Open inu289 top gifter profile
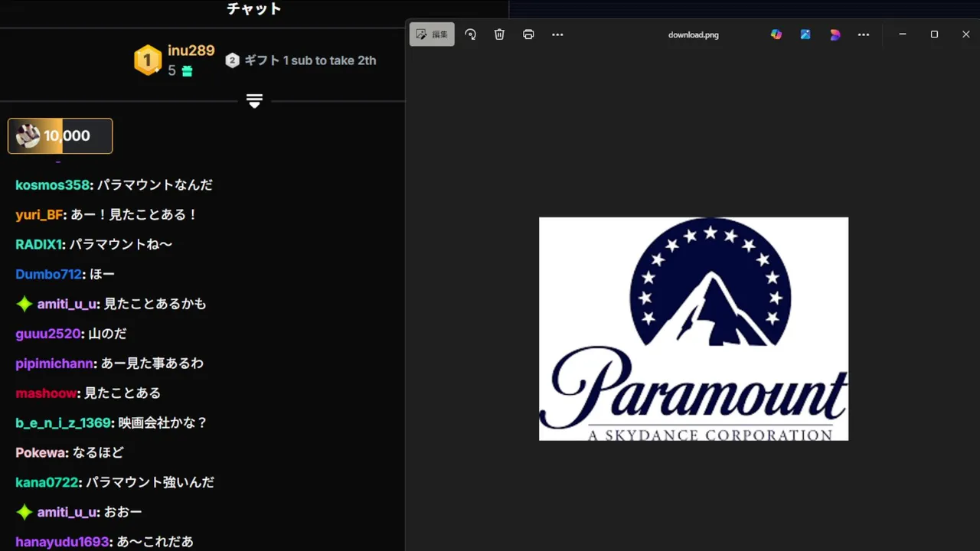Screen dimensions: 980x551 click(191, 51)
